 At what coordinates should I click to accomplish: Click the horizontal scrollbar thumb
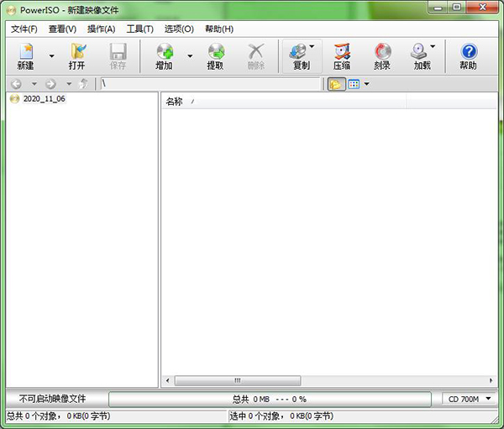[x=238, y=381]
